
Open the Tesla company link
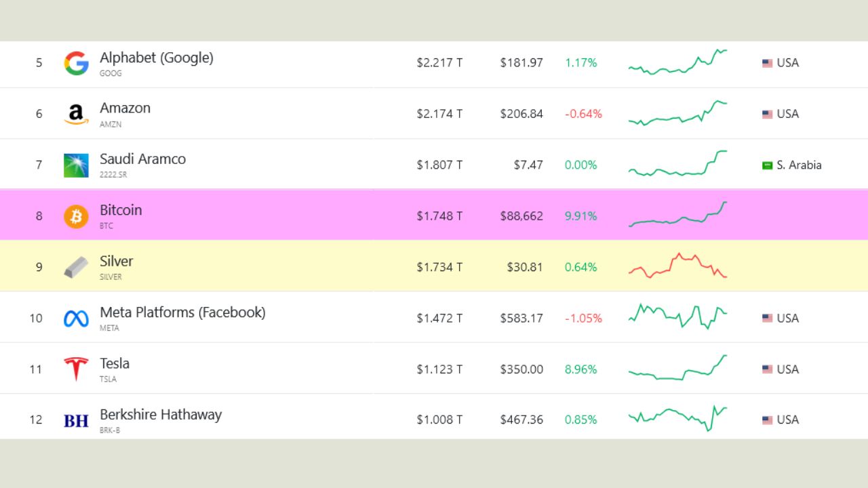click(115, 363)
